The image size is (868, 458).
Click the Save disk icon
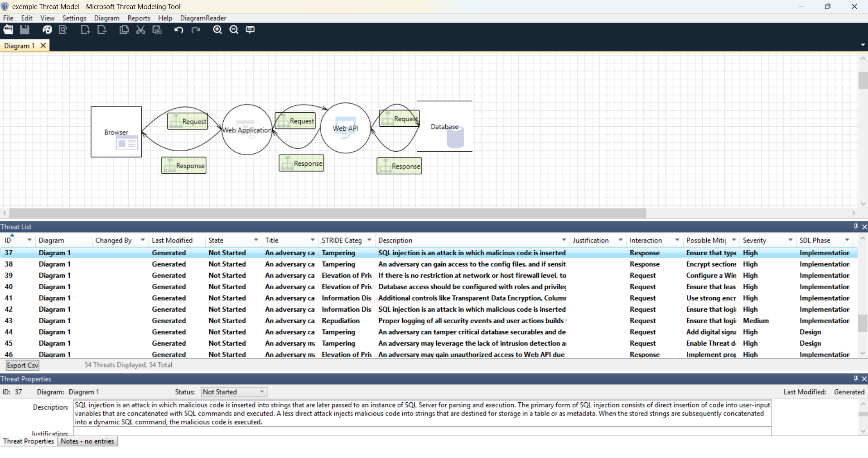[x=24, y=30]
